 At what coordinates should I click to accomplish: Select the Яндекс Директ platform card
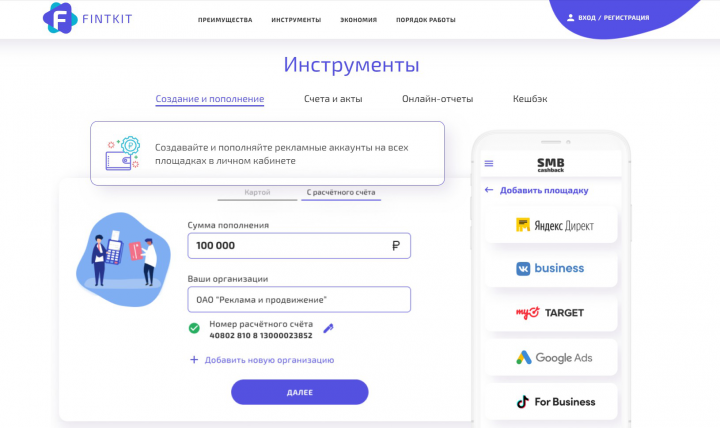coord(551,225)
